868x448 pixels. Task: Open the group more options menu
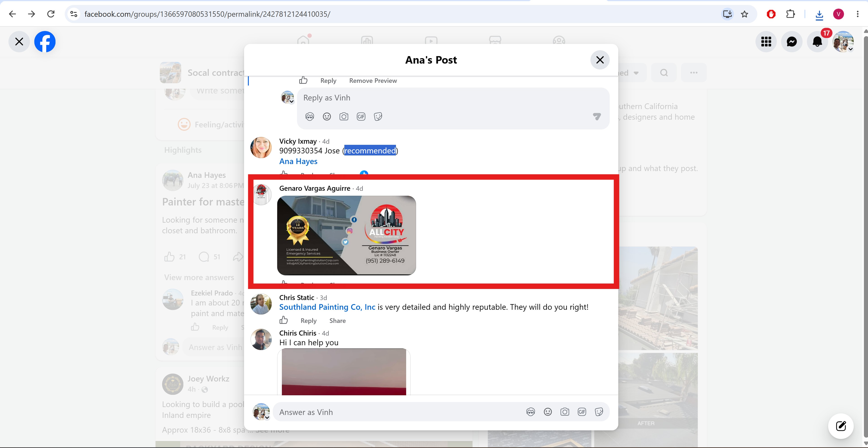coord(694,73)
